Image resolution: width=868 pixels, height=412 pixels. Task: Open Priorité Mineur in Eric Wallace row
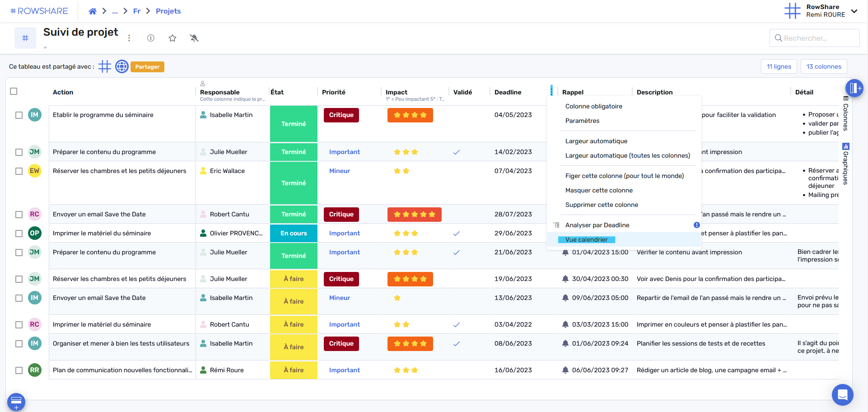point(340,171)
